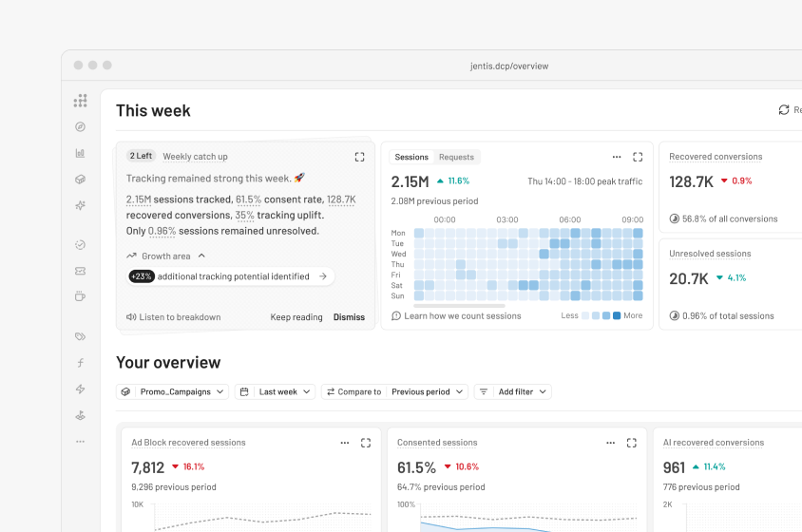Click the heatmap horizontal scrollbar
This screenshot has height=532, width=802.
point(459,306)
